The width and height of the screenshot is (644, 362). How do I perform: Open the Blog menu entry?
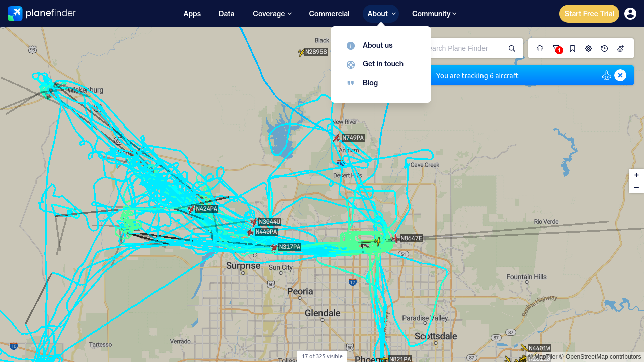click(x=370, y=83)
